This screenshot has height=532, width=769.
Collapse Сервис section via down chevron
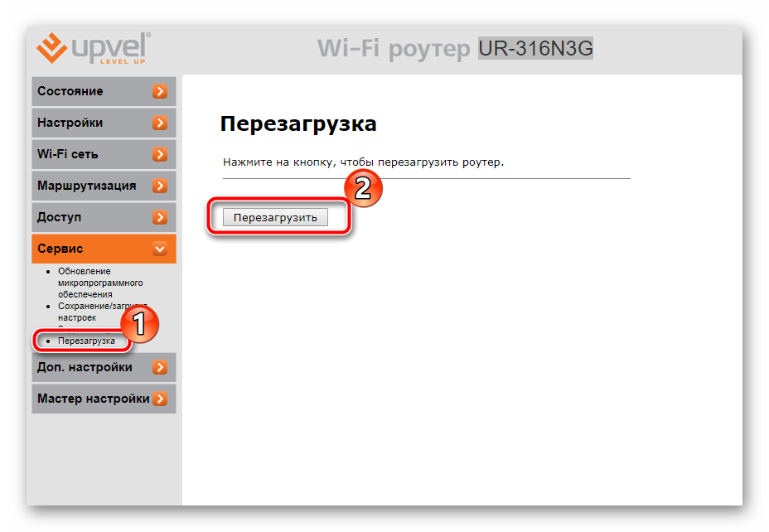pos(160,249)
